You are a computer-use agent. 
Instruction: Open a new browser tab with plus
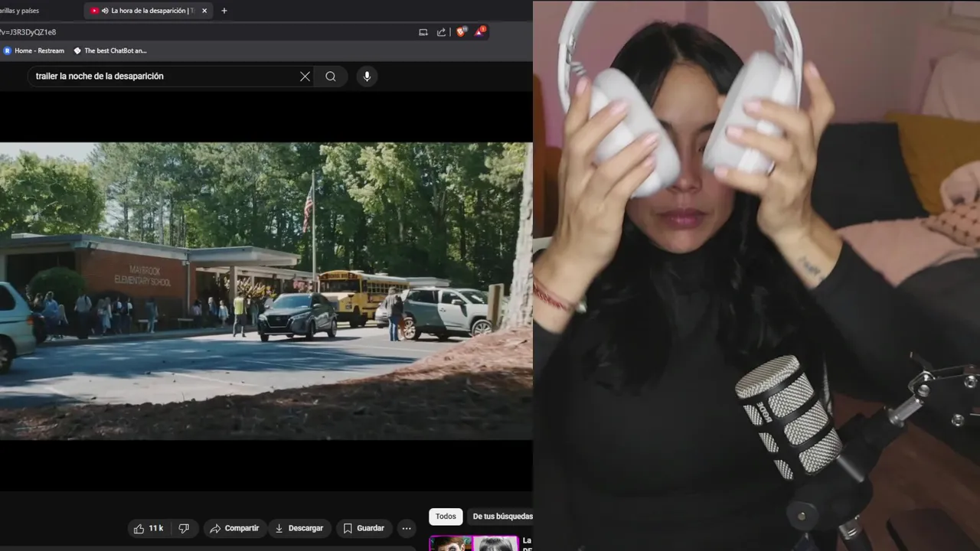click(224, 11)
